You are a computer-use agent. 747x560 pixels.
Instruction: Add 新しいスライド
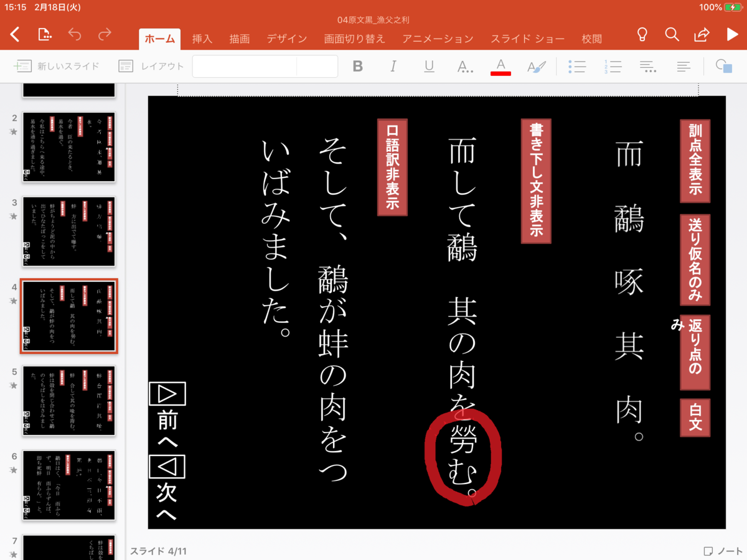click(57, 66)
